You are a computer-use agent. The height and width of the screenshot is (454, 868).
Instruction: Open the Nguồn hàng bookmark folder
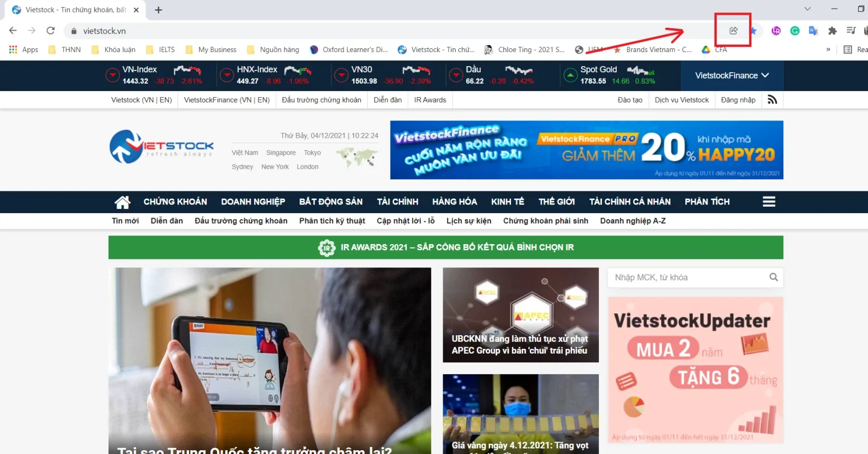(273, 49)
